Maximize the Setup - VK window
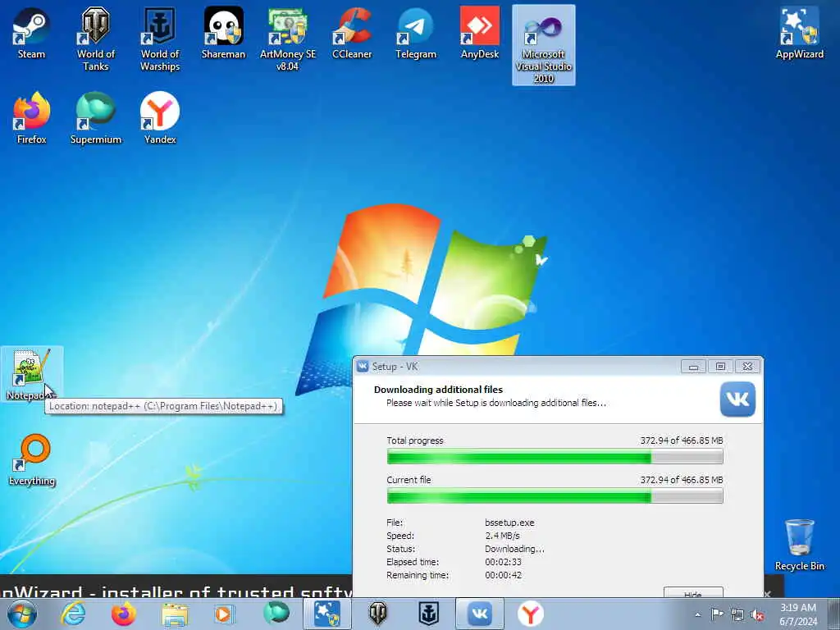The image size is (840, 630). point(720,367)
